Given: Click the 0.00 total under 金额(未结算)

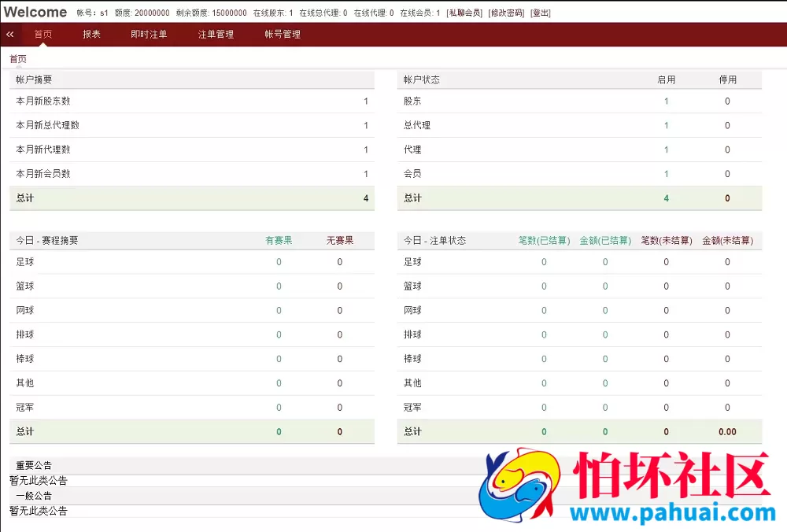Looking at the screenshot, I should [727, 431].
